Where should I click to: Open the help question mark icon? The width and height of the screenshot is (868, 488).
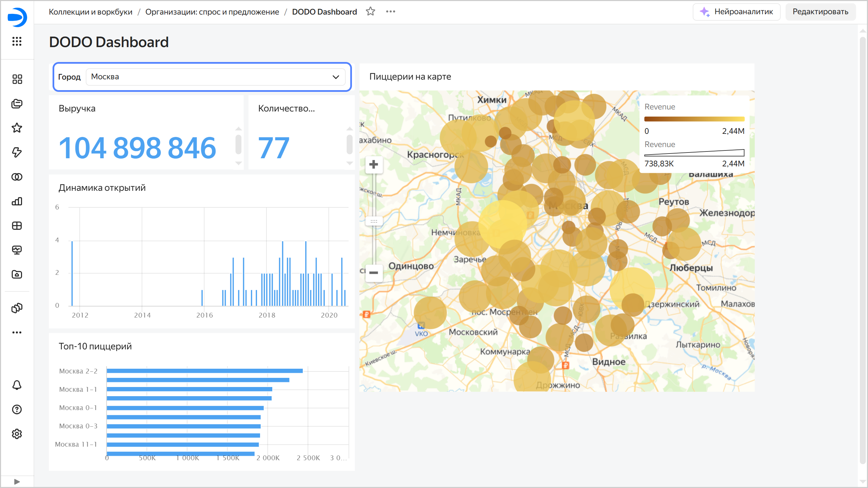tap(17, 409)
